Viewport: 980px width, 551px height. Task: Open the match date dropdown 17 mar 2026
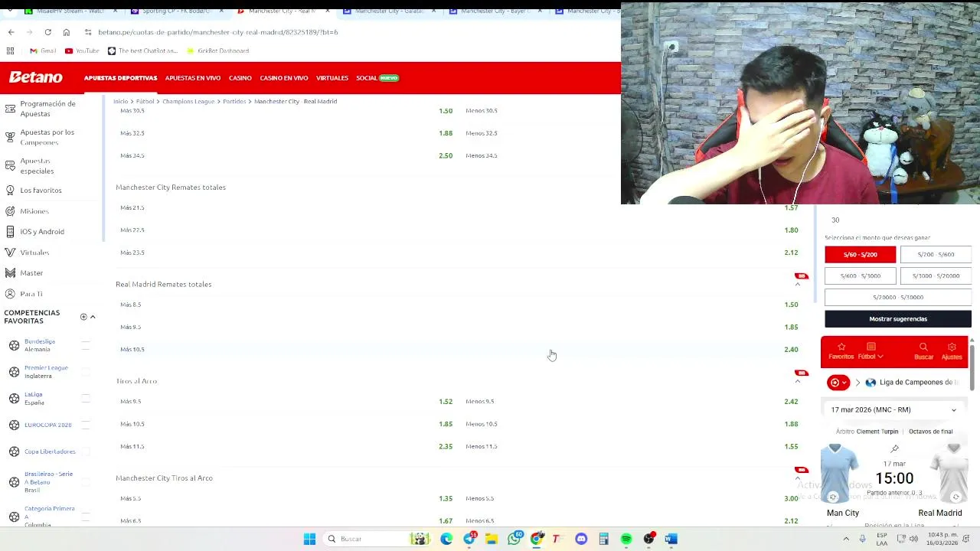coord(893,410)
